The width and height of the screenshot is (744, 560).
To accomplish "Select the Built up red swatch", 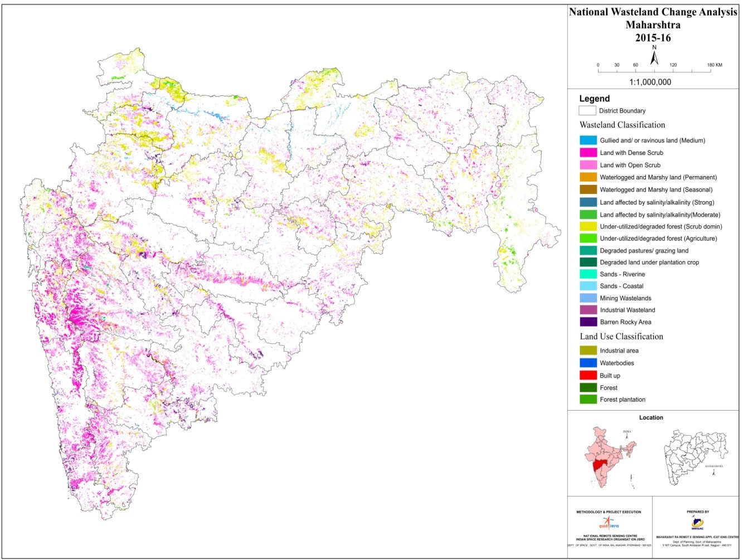I will (x=588, y=376).
